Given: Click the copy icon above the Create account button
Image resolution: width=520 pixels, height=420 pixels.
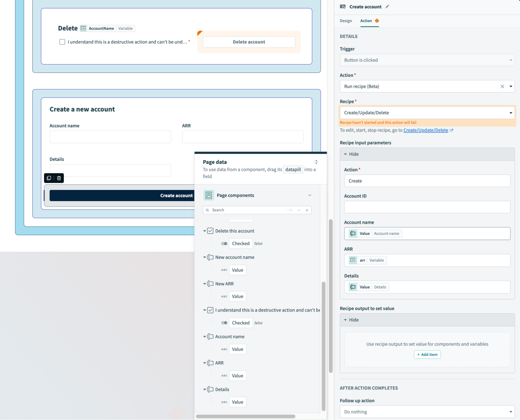Looking at the screenshot, I should [49, 178].
